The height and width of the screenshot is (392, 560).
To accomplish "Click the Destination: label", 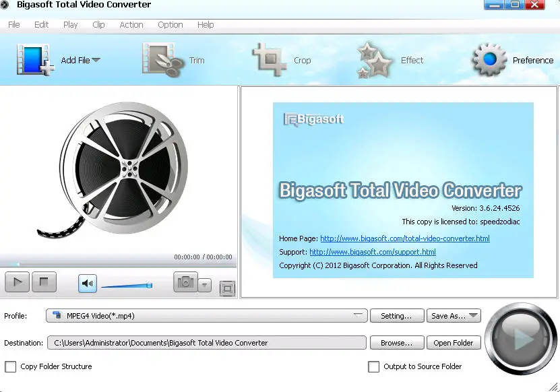I will tap(24, 343).
